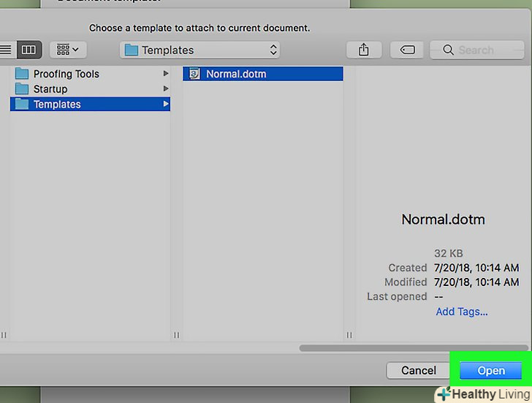Screen dimensions: 532x403
Task: Select the Startup folder
Action: coord(90,89)
